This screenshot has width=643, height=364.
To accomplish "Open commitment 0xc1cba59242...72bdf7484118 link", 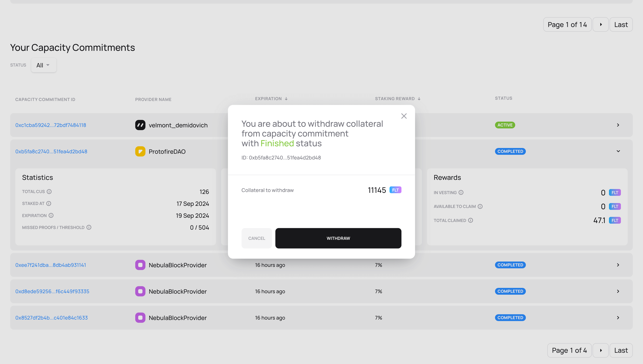I will (51, 125).
